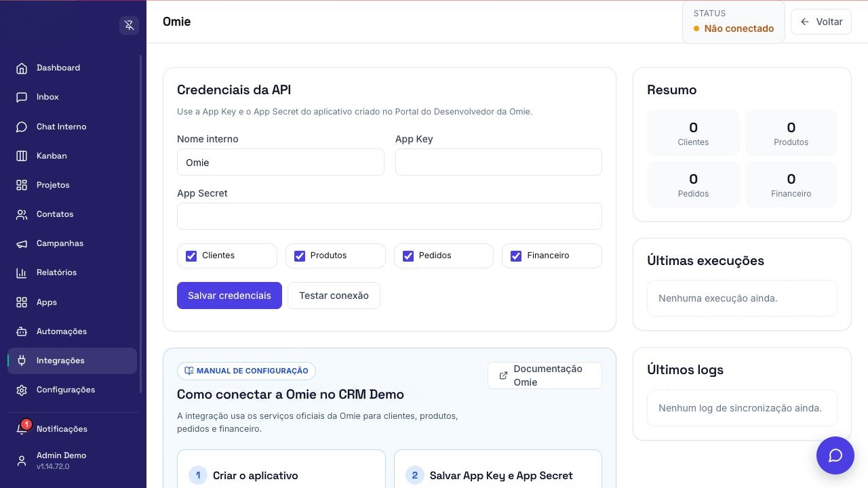868x488 pixels.
Task: Click the Produtos summary card
Action: click(791, 133)
